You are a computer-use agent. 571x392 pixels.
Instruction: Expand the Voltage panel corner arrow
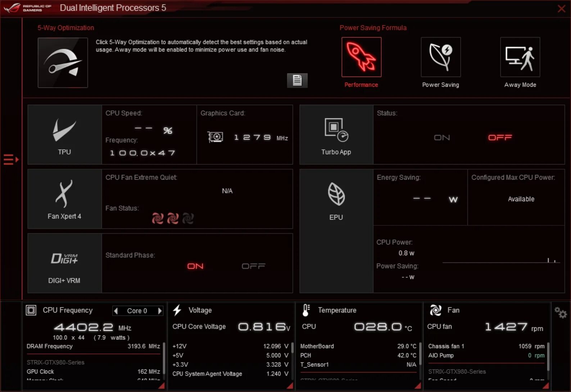tap(290, 386)
